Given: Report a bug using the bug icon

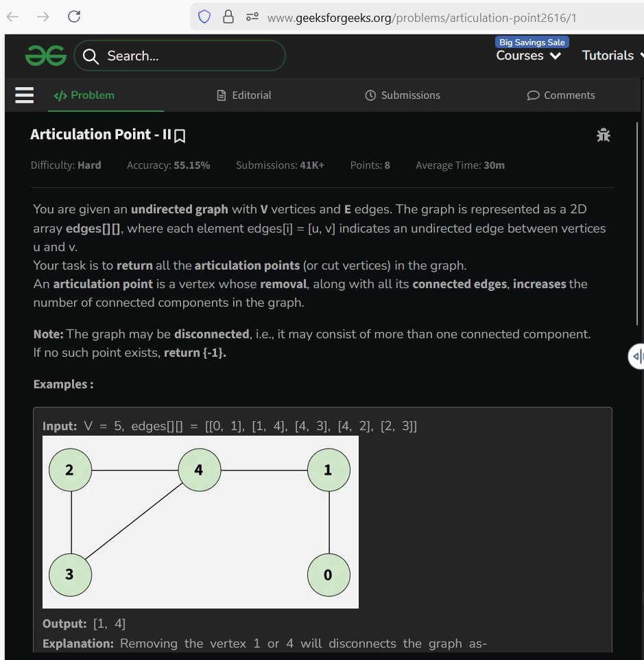Looking at the screenshot, I should [604, 134].
